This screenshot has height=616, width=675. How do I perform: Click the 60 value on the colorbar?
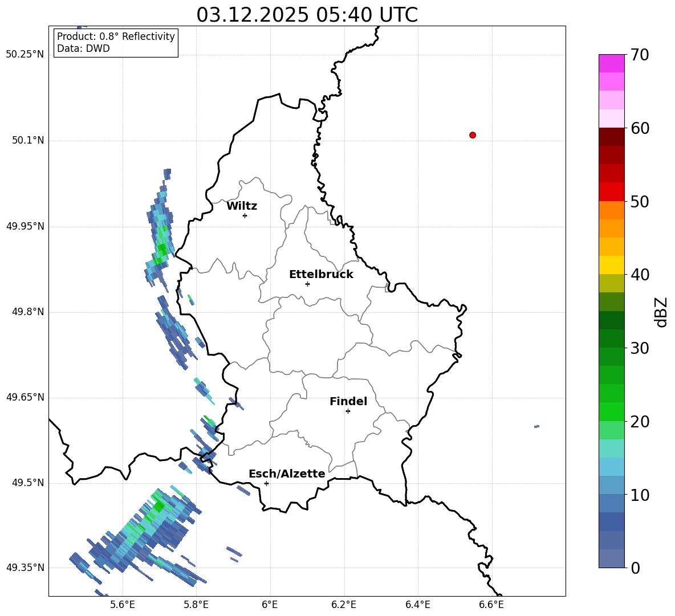640,128
